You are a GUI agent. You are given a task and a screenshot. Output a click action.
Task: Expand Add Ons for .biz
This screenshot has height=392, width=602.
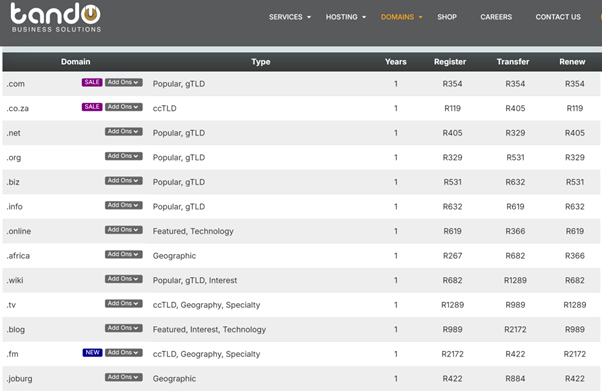tap(124, 181)
